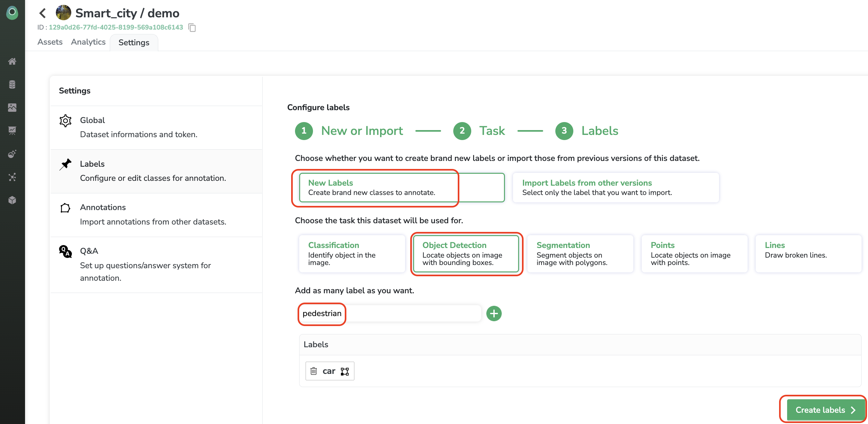Copy the dataset ID with the clipboard icon
This screenshot has height=424, width=868.
coord(192,27)
